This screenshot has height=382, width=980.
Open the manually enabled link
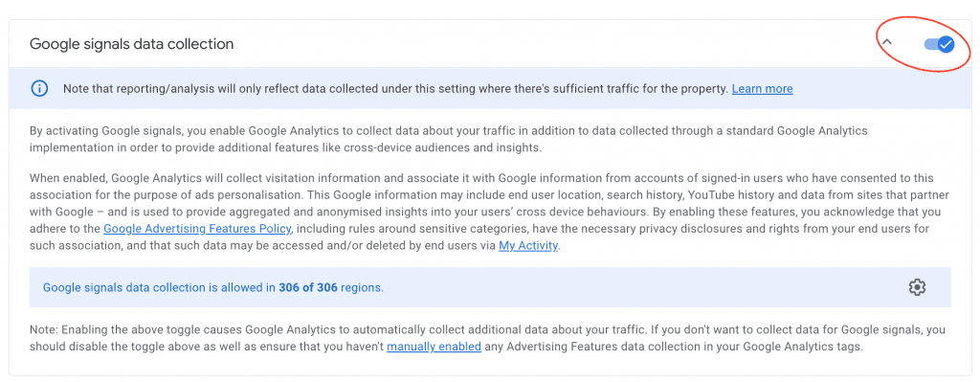click(x=434, y=347)
